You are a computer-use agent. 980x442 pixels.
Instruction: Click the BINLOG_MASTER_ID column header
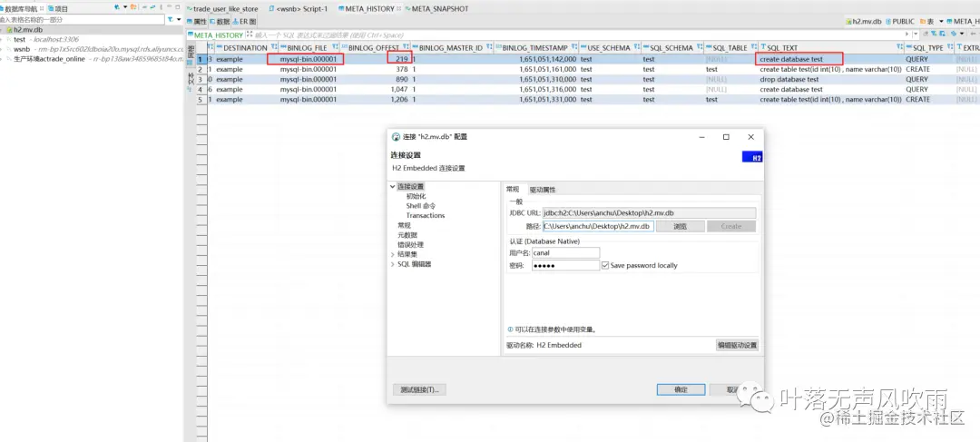[450, 47]
